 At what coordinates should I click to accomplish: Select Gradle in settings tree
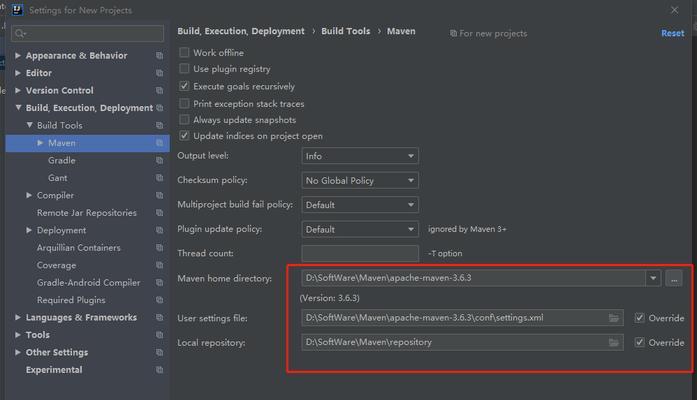(61, 160)
